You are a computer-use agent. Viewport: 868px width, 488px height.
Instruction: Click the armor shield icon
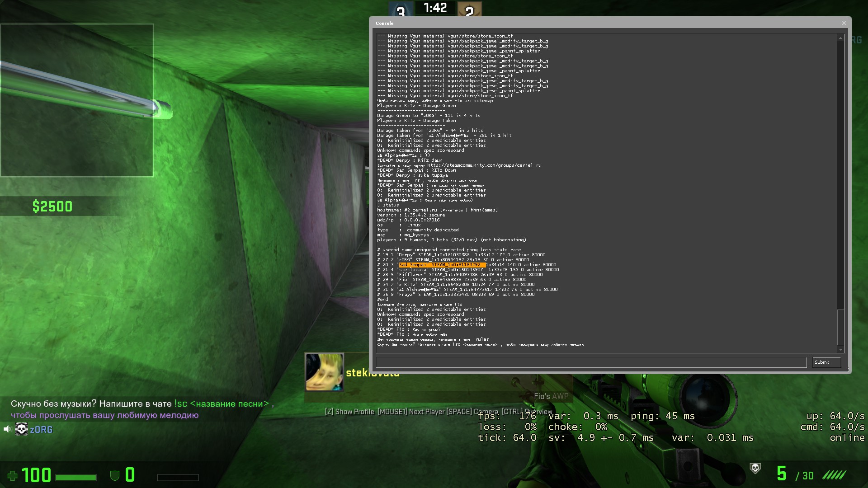(x=115, y=475)
